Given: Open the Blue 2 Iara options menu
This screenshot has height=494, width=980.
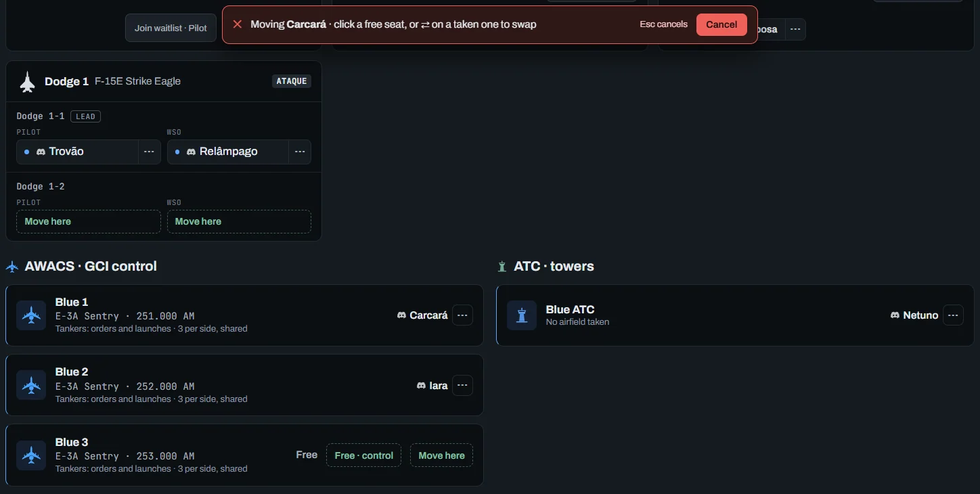Looking at the screenshot, I should 462,385.
